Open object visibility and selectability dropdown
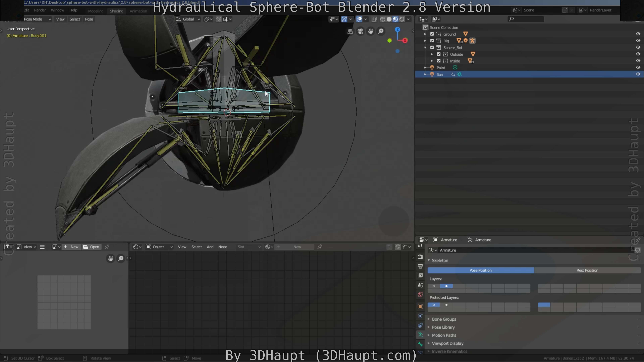This screenshot has height=362, width=644. pyautogui.click(x=334, y=19)
